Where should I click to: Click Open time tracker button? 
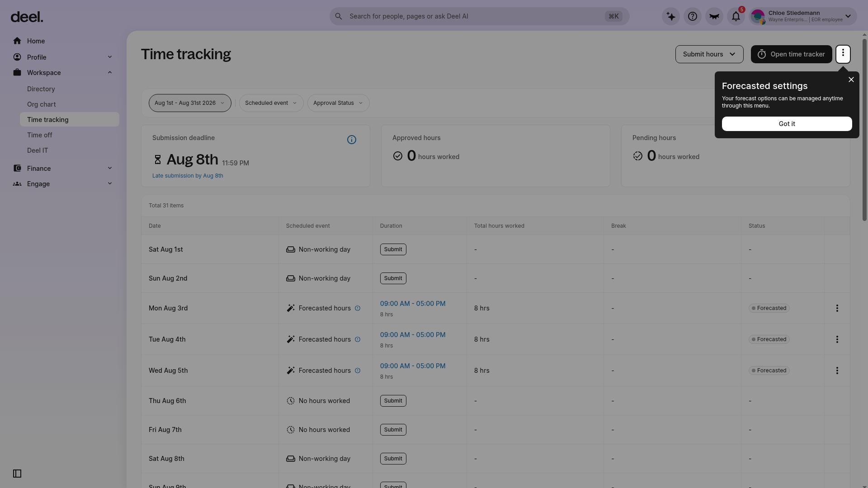791,54
